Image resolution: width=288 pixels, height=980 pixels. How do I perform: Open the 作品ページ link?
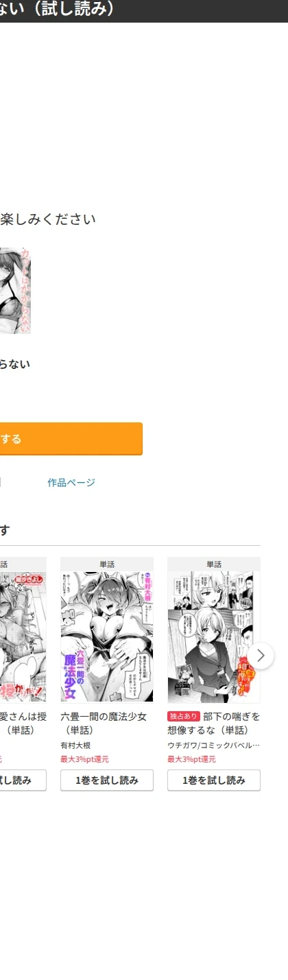[x=71, y=483]
